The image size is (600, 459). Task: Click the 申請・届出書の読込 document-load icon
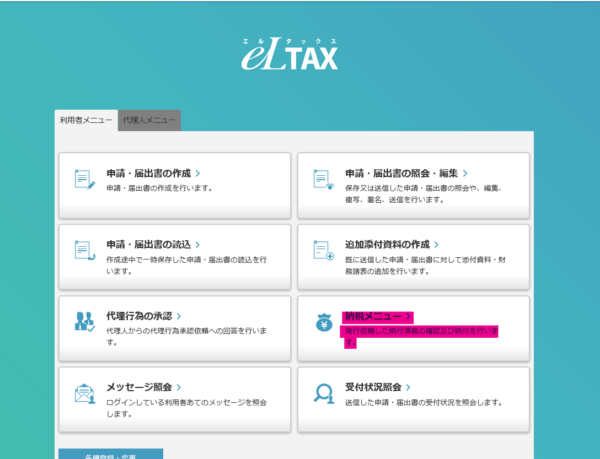point(85,250)
